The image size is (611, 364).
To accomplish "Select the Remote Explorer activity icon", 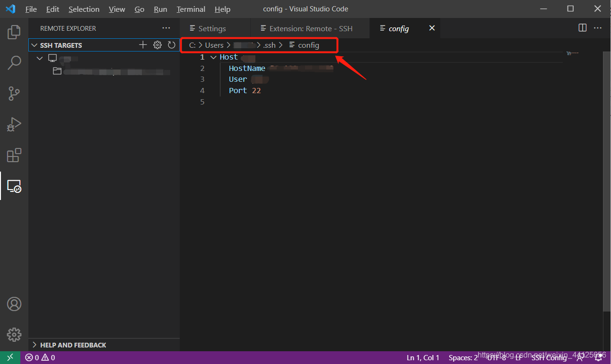I will (x=14, y=186).
